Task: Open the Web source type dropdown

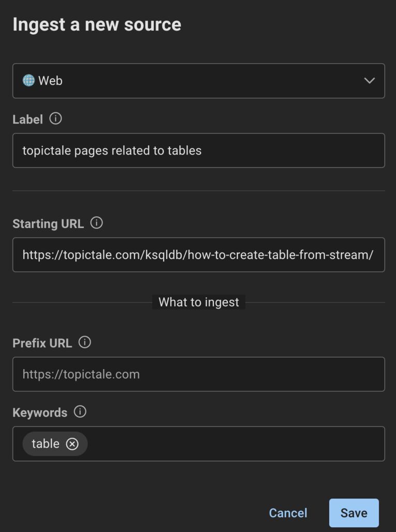Action: (x=198, y=81)
